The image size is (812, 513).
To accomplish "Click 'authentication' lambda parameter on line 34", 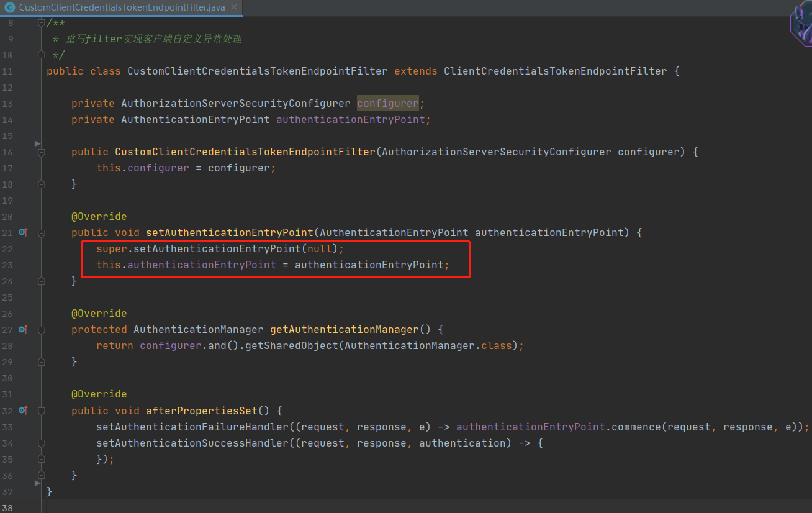I will (x=462, y=443).
